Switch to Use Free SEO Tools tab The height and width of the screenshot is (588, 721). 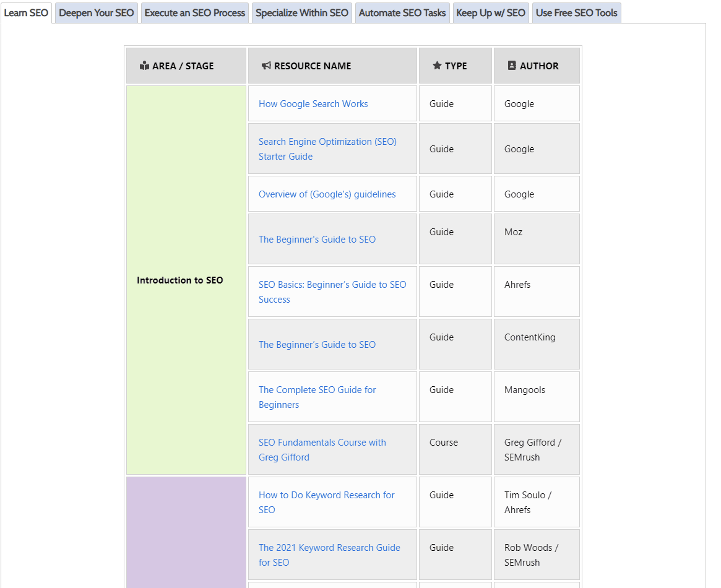pyautogui.click(x=576, y=13)
